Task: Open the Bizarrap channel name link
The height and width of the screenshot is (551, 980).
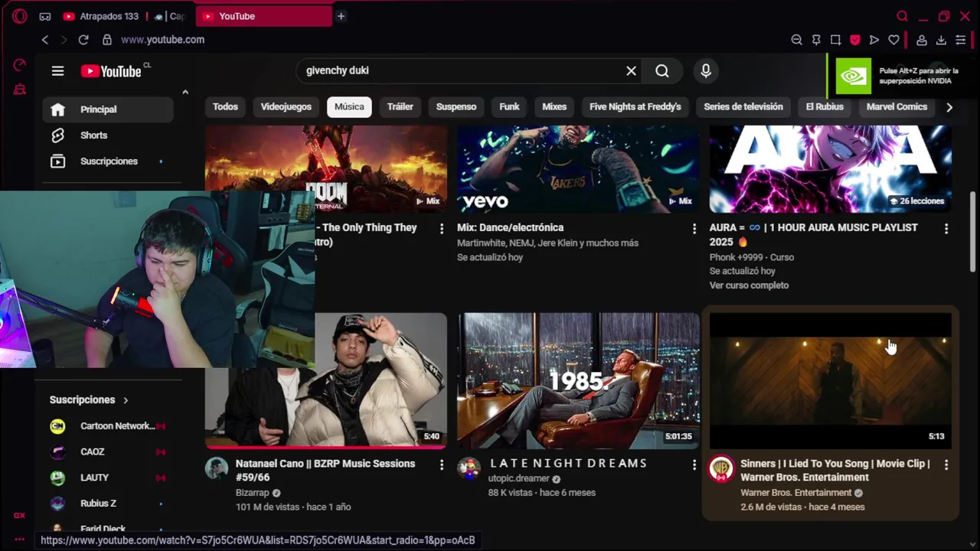Action: 252,493
